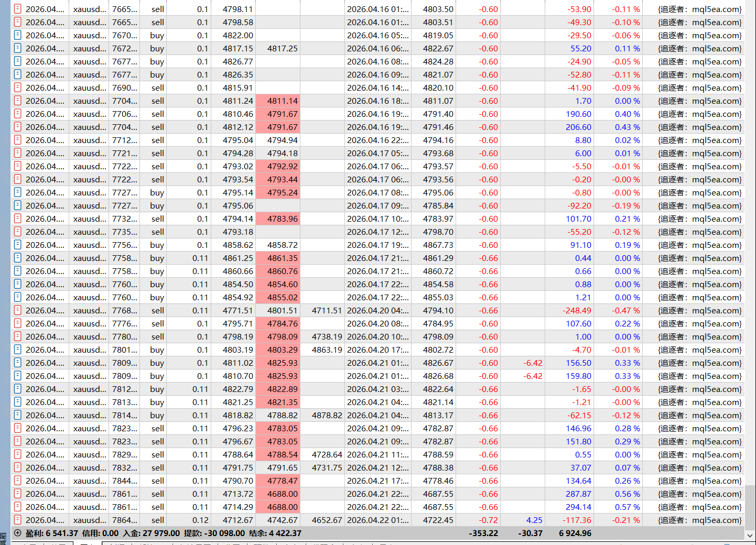Image resolution: width=756 pixels, height=545 pixels.
Task: Click the sell icon of the 101.70 profit row
Action: [17, 219]
